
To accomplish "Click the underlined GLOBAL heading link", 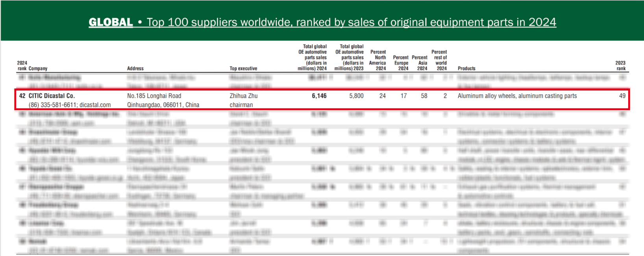I will click(111, 22).
